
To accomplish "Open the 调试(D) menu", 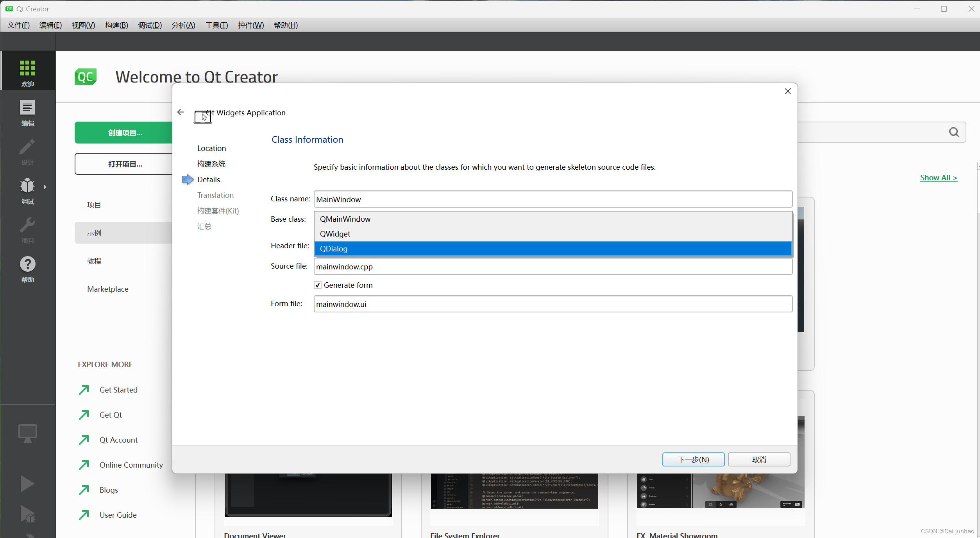I will click(x=150, y=25).
